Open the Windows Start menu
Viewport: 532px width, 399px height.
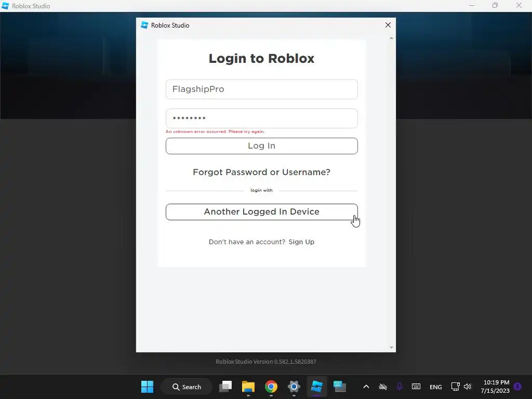pyautogui.click(x=147, y=387)
